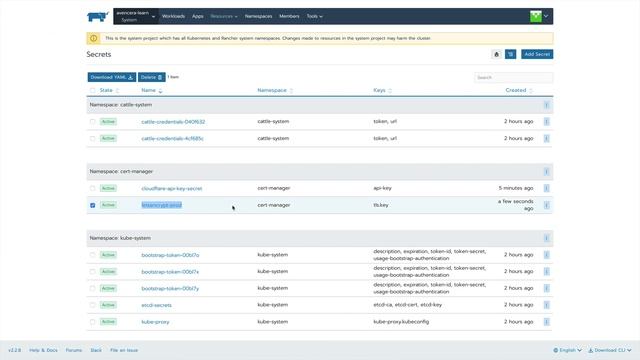
Task: Click 'kube-proxy.kubeconfig' keys cell
Action: click(401, 322)
